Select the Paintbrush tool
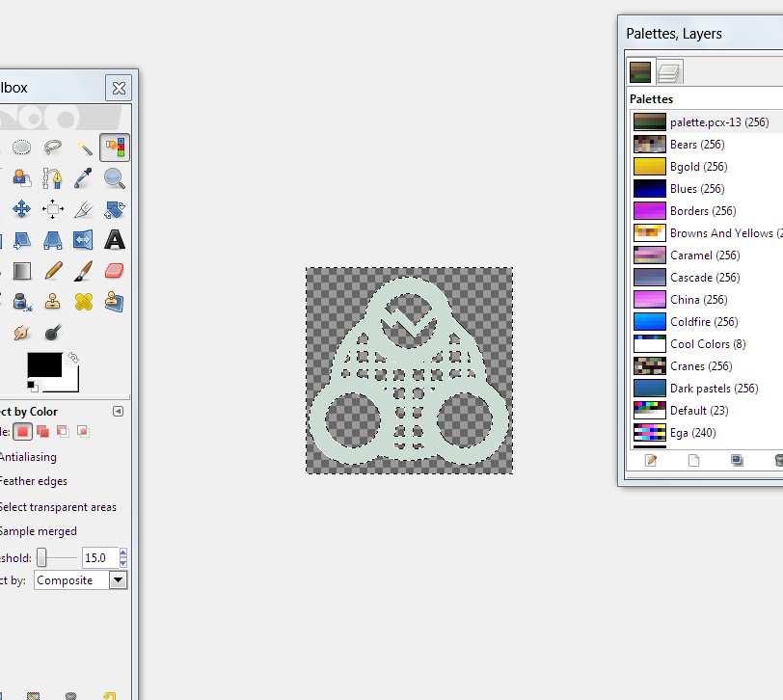This screenshot has width=783, height=700. 84,270
